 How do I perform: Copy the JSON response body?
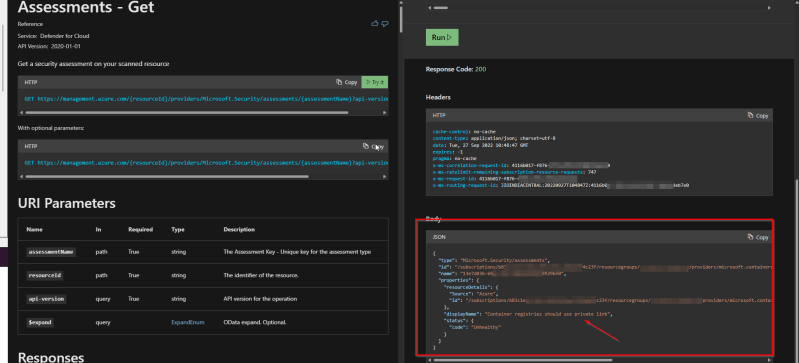click(x=758, y=237)
